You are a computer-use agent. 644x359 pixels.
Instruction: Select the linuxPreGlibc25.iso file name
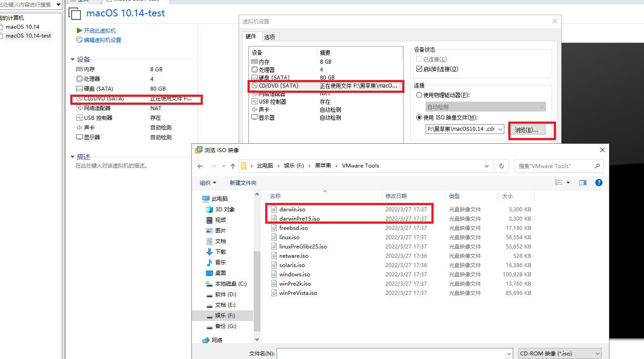303,246
